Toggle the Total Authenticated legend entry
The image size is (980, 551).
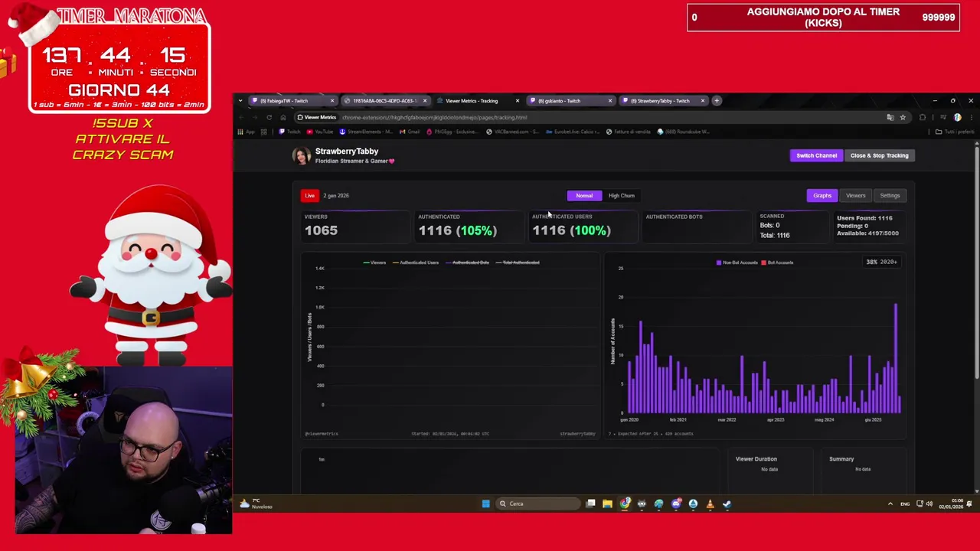click(x=518, y=262)
